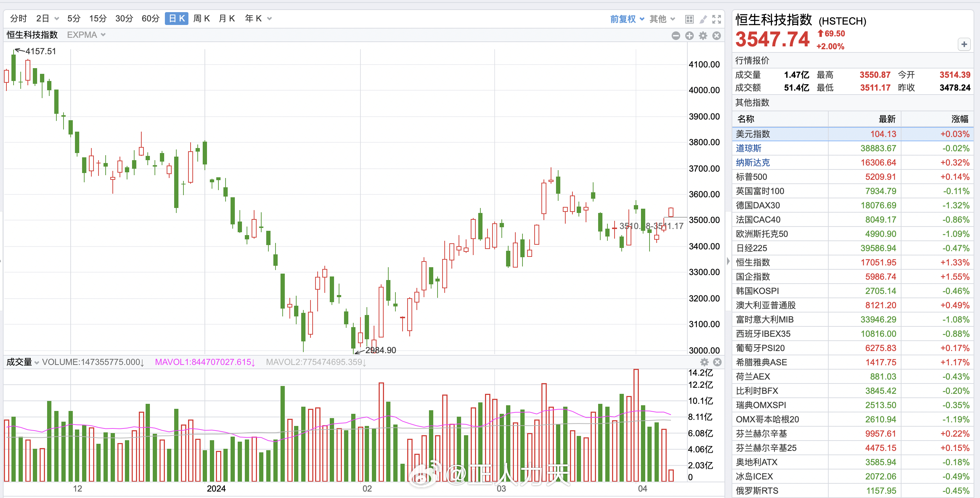This screenshot has height=498, width=980.
Task: Switch to 分时 intraday view
Action: (x=18, y=19)
